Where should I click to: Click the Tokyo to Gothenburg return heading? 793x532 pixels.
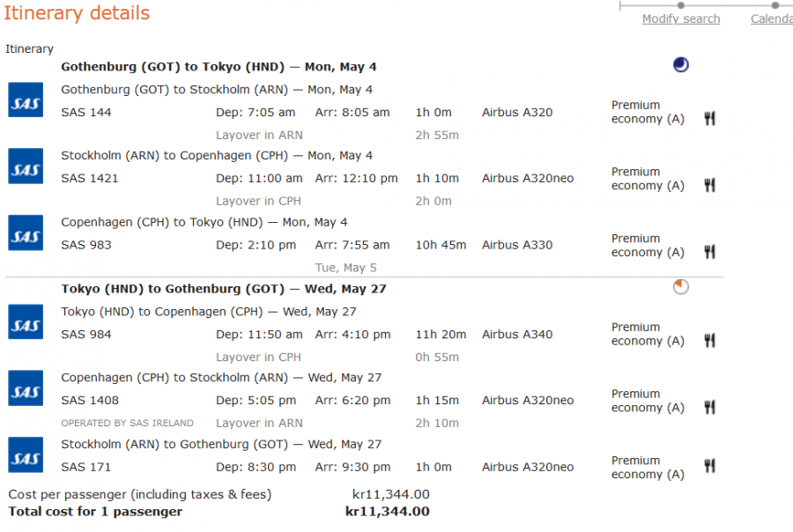pos(224,289)
